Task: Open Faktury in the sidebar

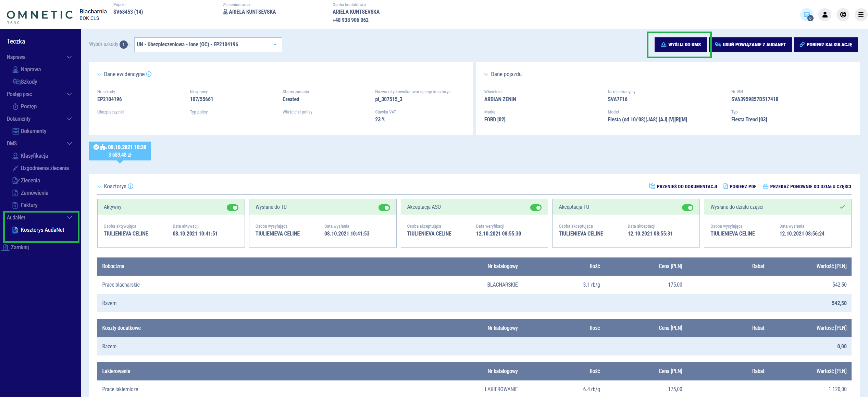Action: (x=29, y=205)
